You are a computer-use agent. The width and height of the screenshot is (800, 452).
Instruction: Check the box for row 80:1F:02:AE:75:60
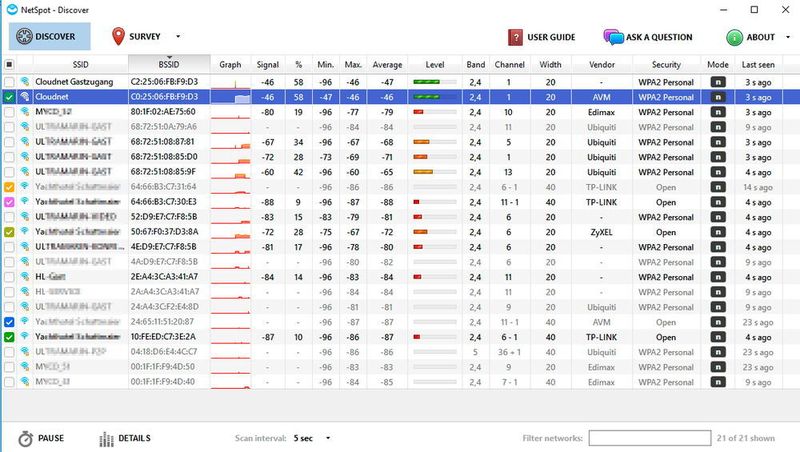click(9, 112)
